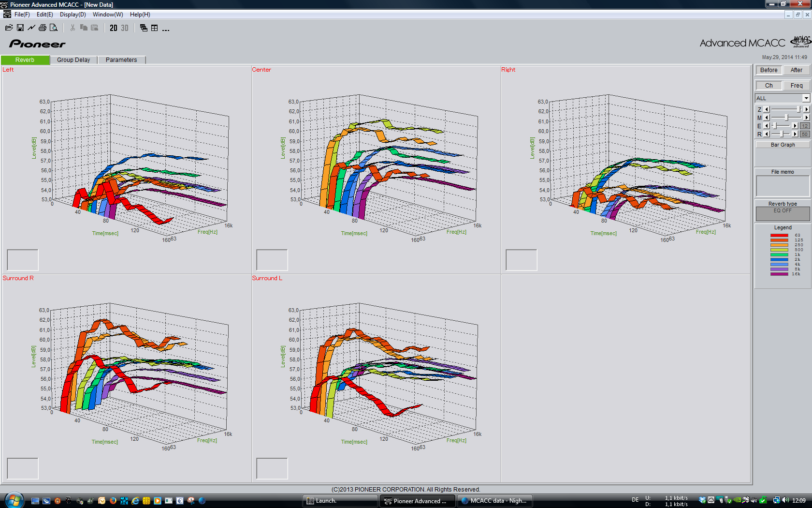
Task: Click the File memo text box
Action: point(783,186)
